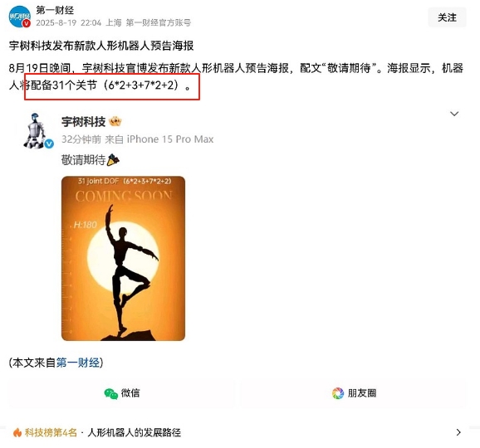480x448 pixels.
Task: Select the 科技榜第4名 ranking label
Action: pos(51,432)
